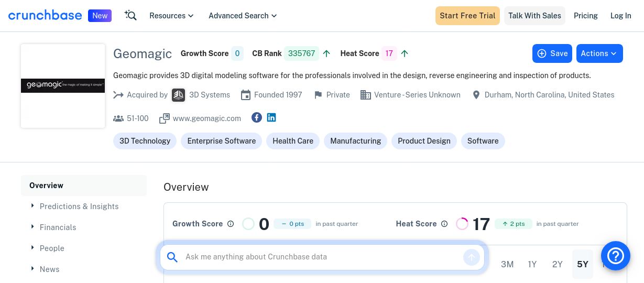644x283 pixels.
Task: Focus the Ask me anything input
Action: point(322,257)
